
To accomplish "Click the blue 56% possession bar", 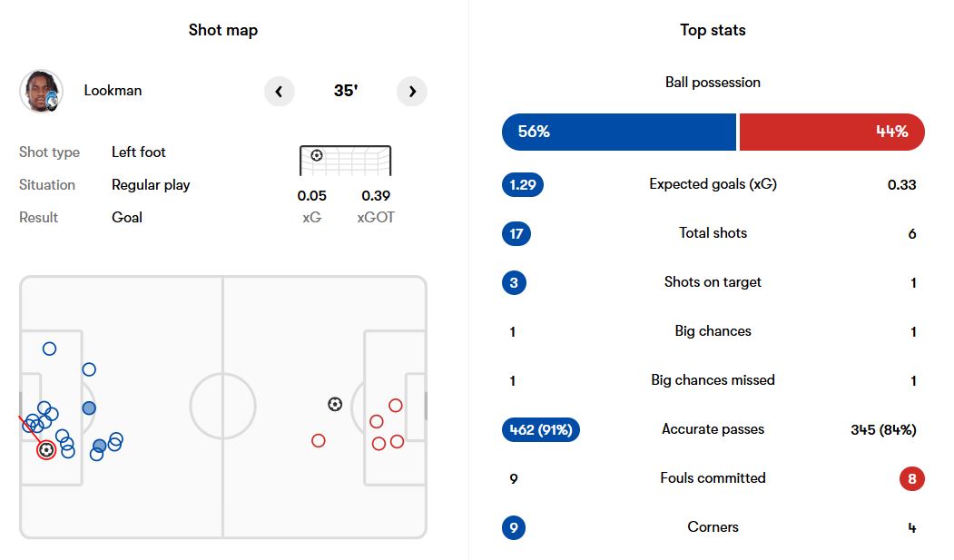I will [x=618, y=132].
